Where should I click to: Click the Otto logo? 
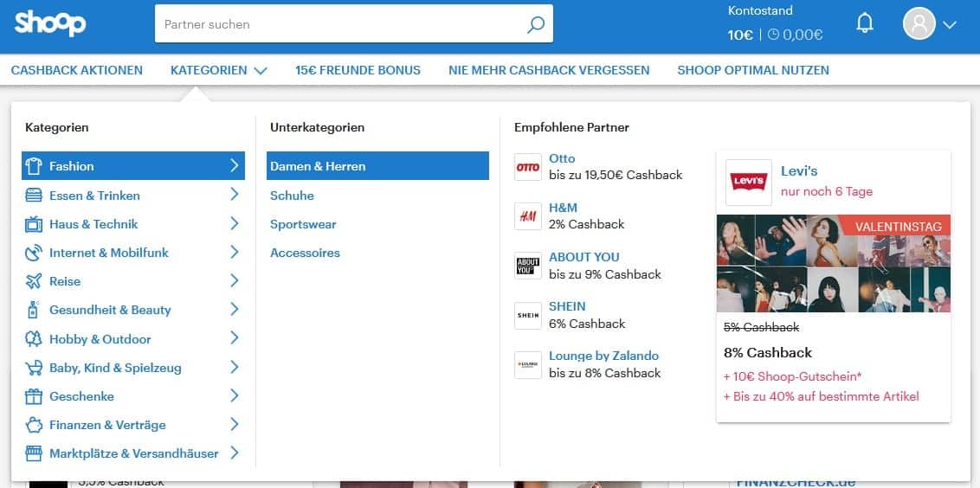(528, 167)
